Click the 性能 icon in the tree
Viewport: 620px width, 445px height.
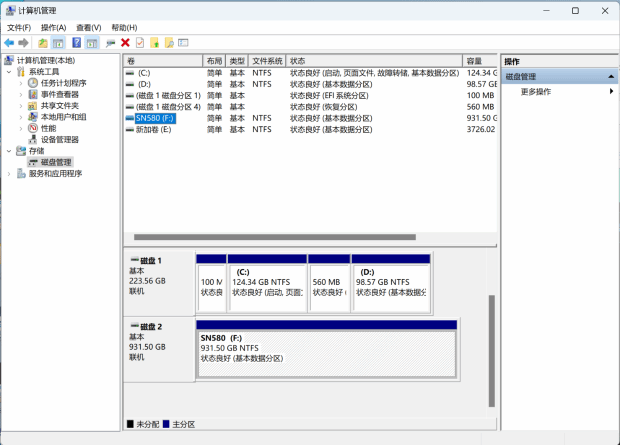pos(33,128)
